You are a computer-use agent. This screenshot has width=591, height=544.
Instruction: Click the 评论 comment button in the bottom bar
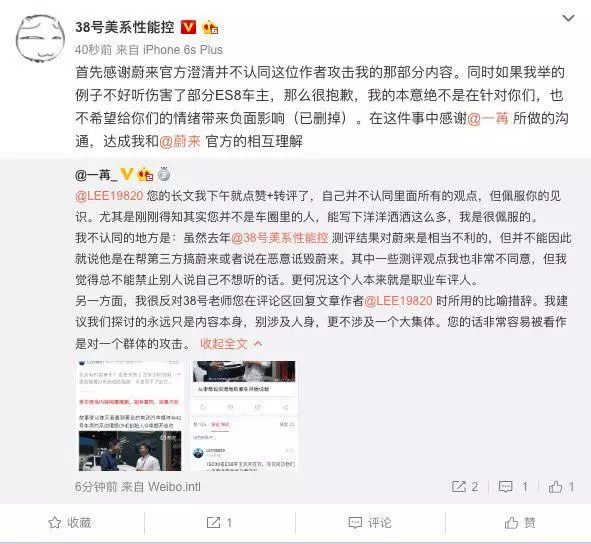point(370,523)
